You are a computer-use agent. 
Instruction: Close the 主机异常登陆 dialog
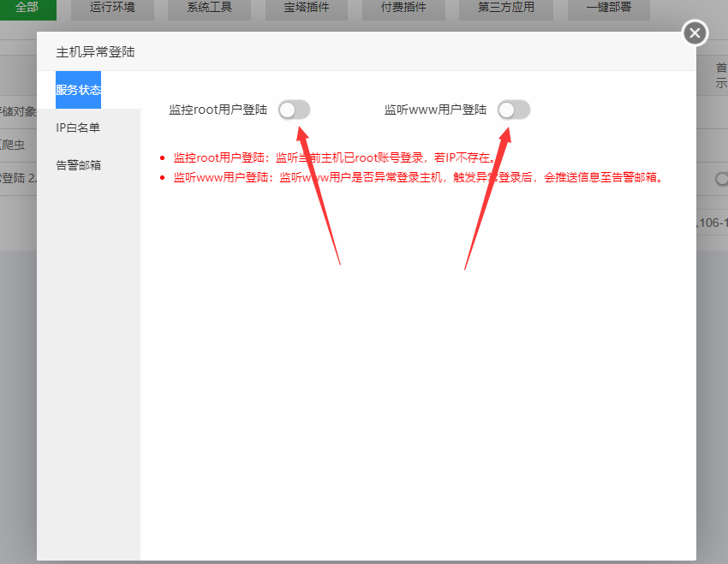pos(695,33)
